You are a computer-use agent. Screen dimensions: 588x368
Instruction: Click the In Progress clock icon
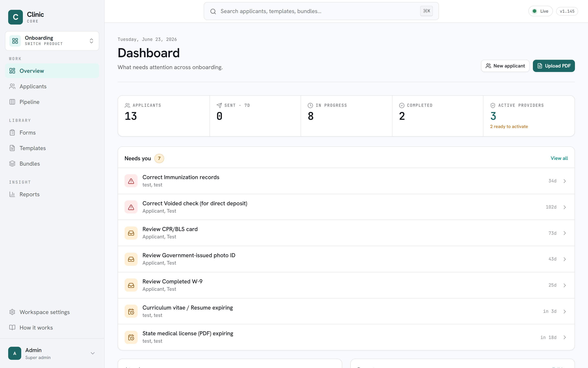point(310,105)
